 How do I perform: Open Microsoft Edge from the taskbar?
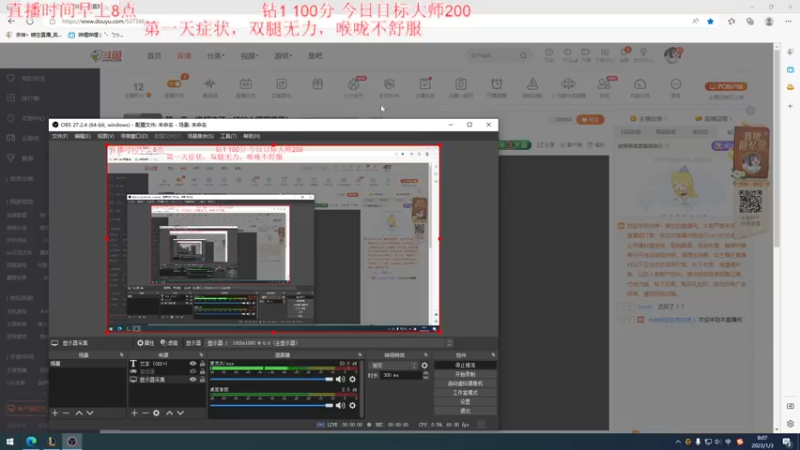[x=31, y=442]
